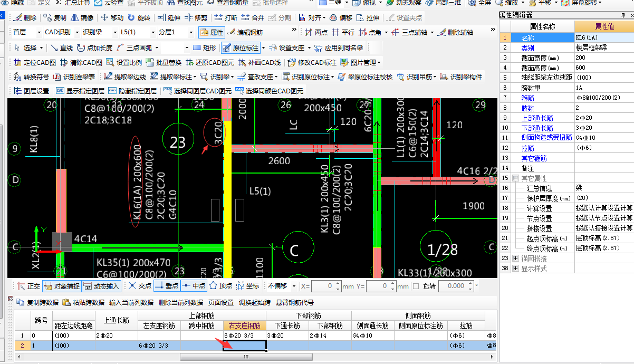Click the X coordinate input field
This screenshot has width=634, height=364.
[x=326, y=286]
